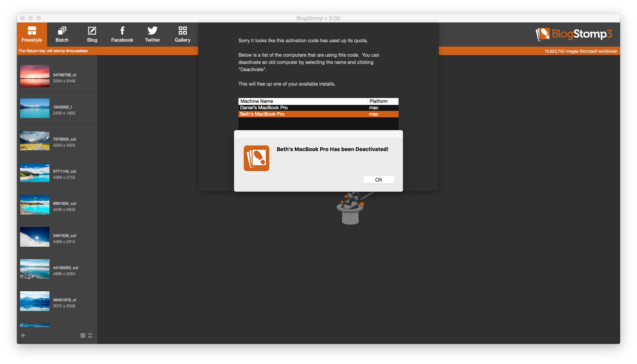Click dimensions text 3264 x 2448
This screenshot has width=637, height=364.
click(x=64, y=81)
